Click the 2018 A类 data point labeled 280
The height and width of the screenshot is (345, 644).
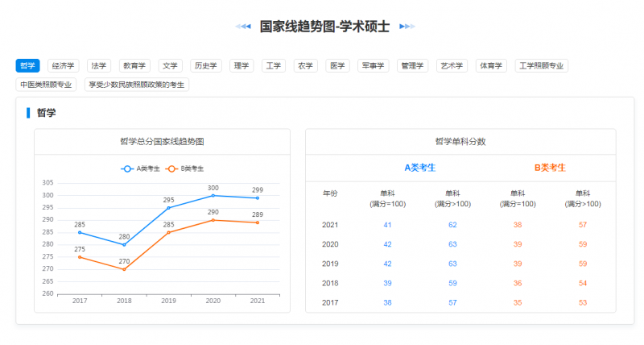(124, 245)
